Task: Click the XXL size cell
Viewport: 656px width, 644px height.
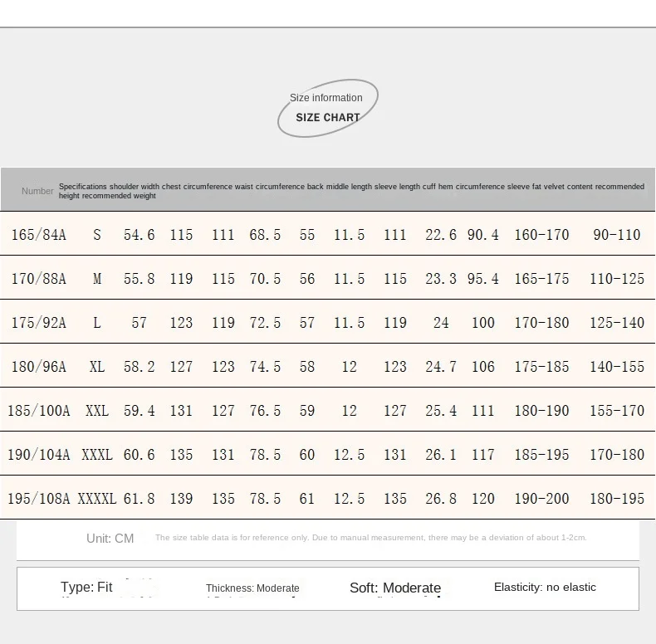Action: [x=97, y=411]
